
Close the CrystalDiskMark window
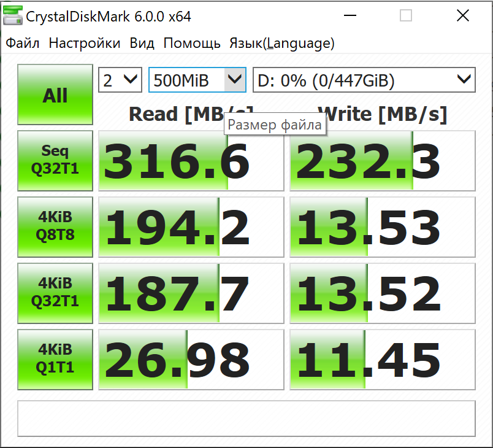(463, 15)
